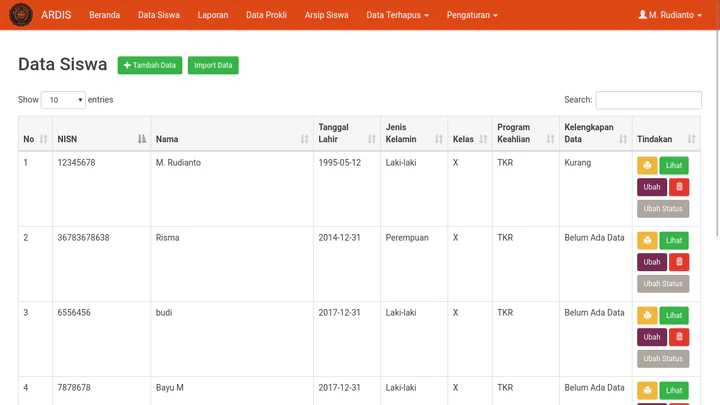Viewport: 720px width, 405px height.
Task: Go to Beranda page
Action: [104, 15]
